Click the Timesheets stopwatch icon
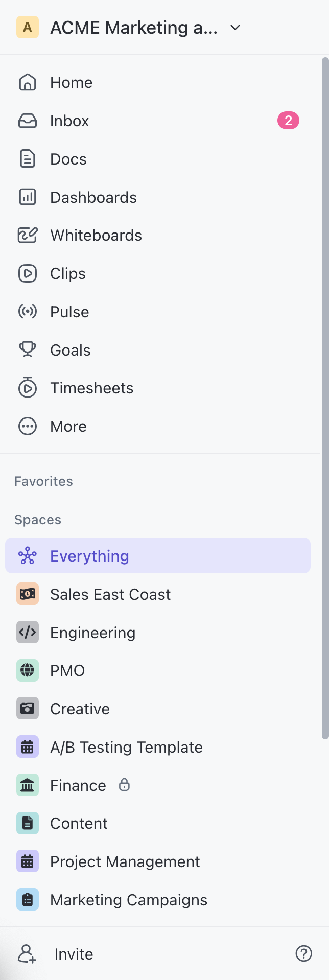This screenshot has height=980, width=329. tap(28, 388)
